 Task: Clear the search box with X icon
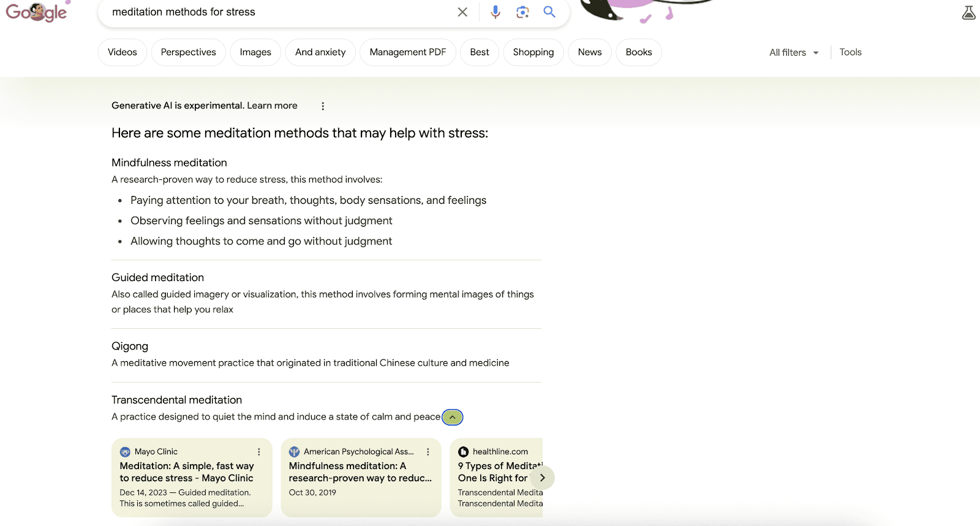coord(462,12)
